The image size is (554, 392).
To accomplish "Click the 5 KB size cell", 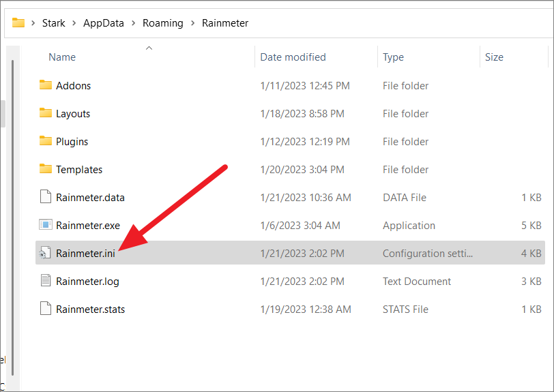I will (531, 225).
